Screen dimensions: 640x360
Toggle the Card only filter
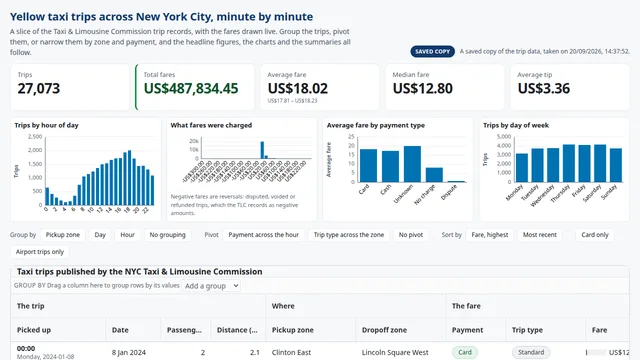(595, 235)
